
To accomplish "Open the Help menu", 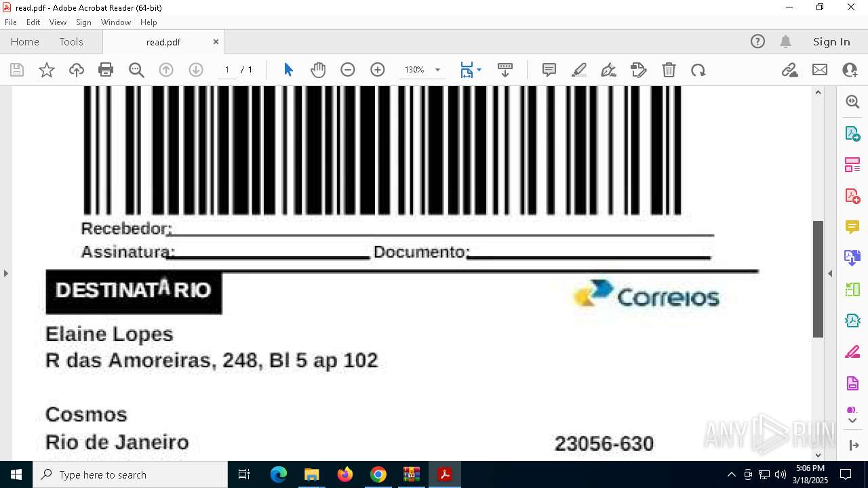I will click(149, 22).
